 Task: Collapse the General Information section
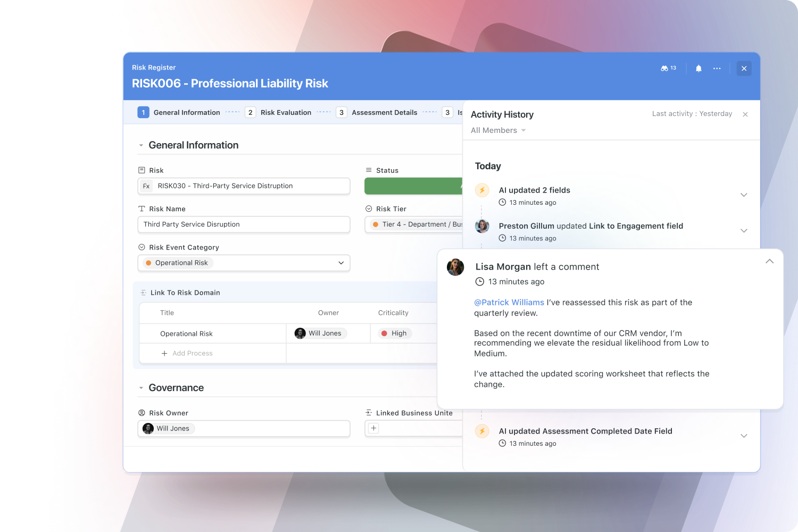(141, 145)
